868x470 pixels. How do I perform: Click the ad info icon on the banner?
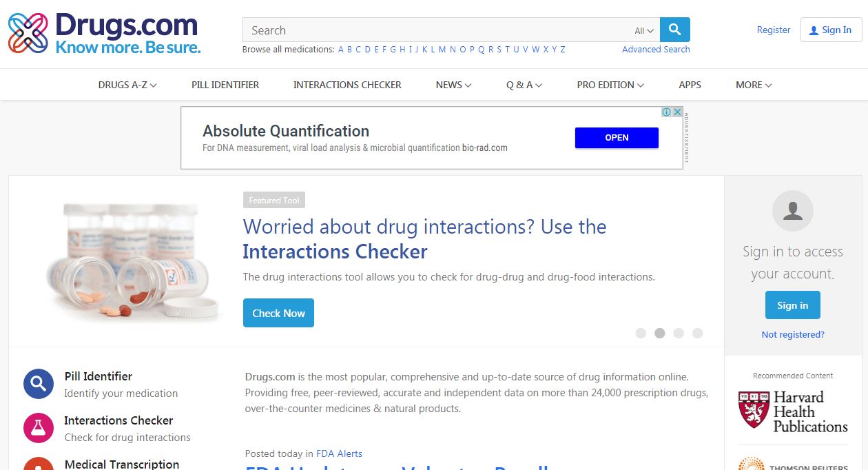coord(667,112)
